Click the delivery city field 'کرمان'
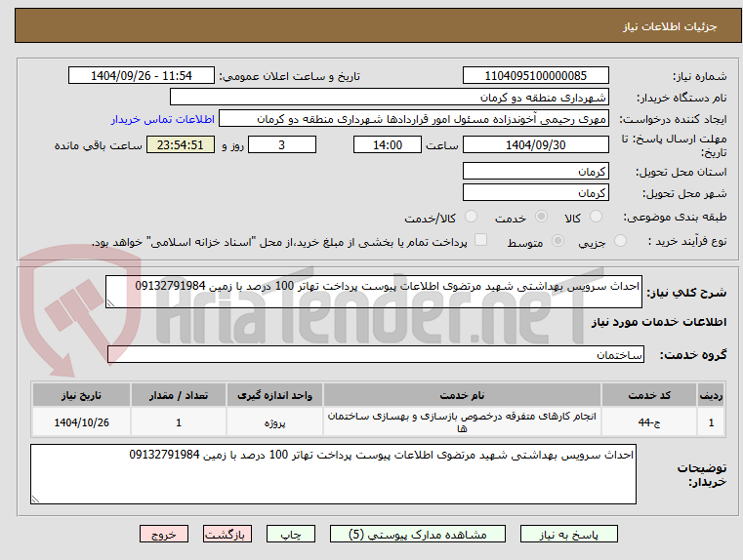The width and height of the screenshot is (743, 560). [x=535, y=192]
